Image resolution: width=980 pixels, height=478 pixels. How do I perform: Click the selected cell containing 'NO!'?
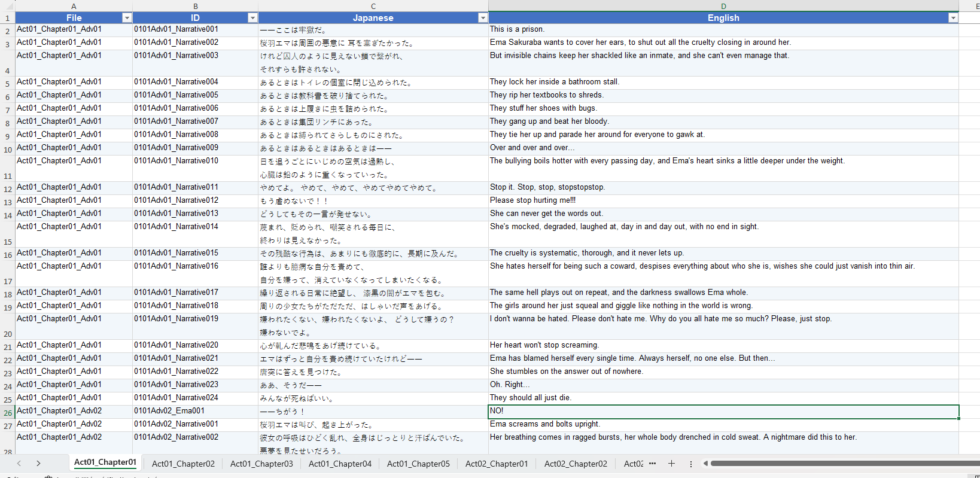click(723, 412)
